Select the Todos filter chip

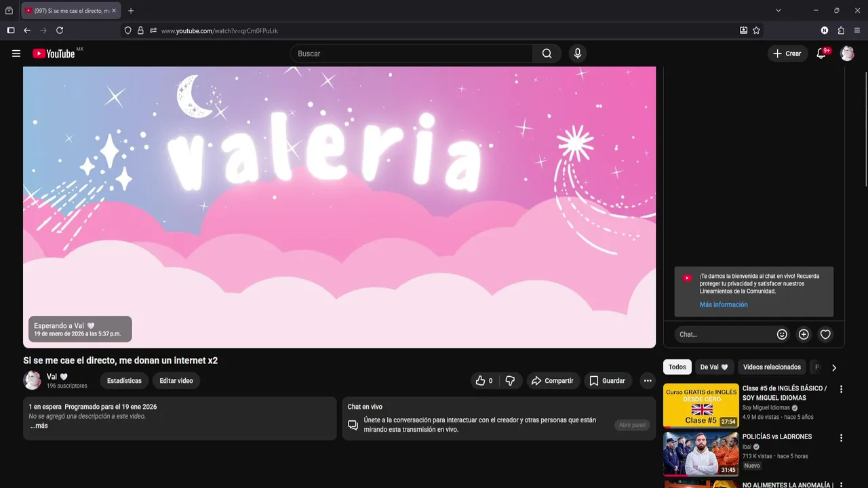(677, 367)
